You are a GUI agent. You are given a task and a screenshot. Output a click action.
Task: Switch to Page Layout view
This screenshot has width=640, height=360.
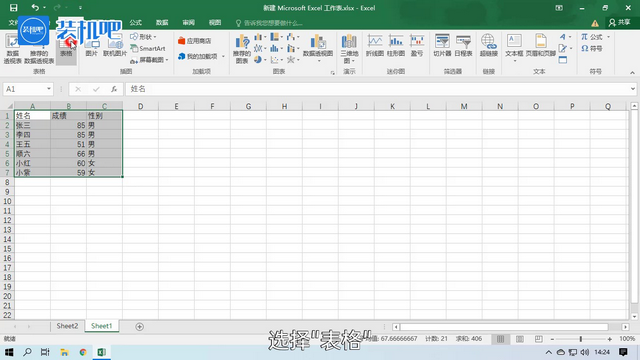pyautogui.click(x=520, y=339)
